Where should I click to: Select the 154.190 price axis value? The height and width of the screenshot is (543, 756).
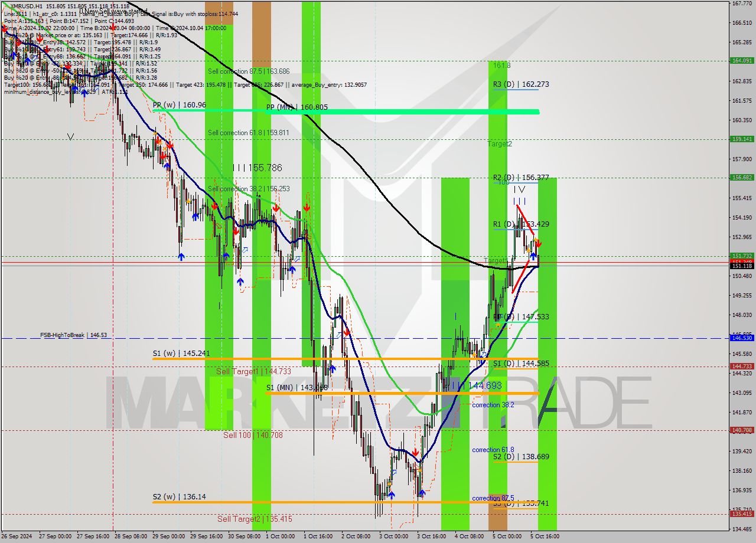pyautogui.click(x=742, y=218)
